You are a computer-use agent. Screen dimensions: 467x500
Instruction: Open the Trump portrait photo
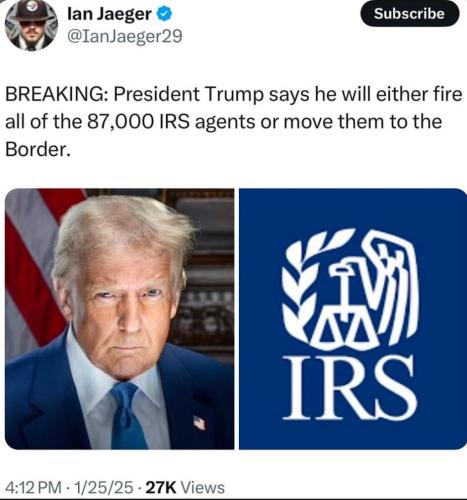point(119,319)
